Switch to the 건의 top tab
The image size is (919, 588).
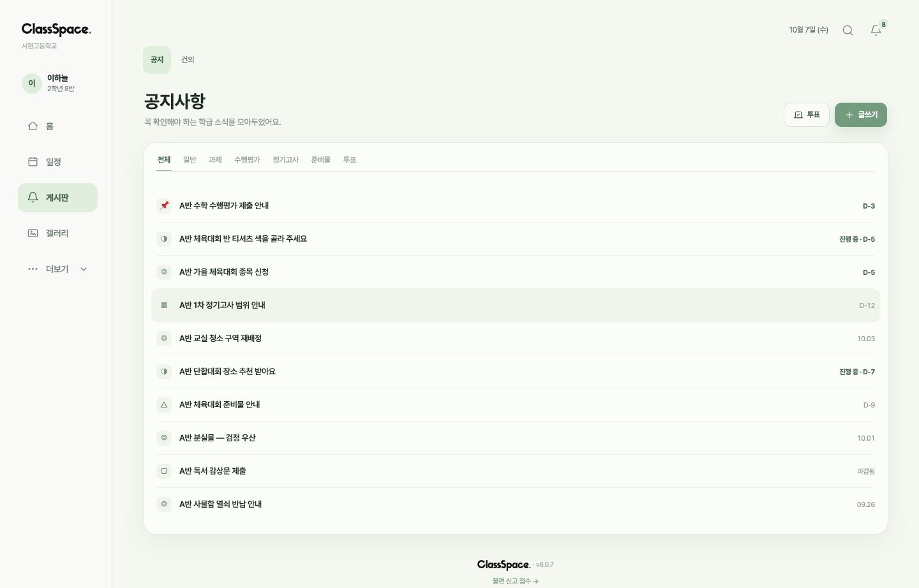tap(188, 60)
